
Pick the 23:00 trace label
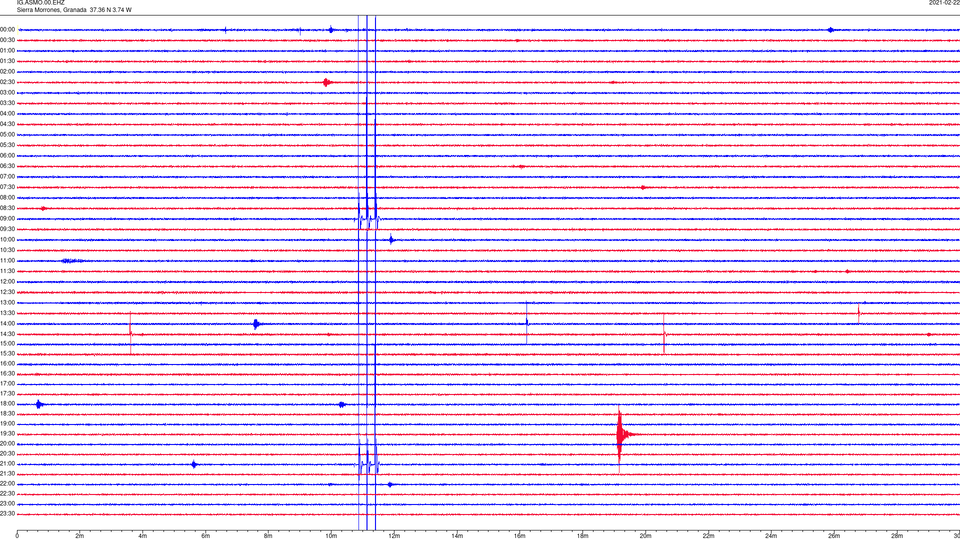[7, 504]
